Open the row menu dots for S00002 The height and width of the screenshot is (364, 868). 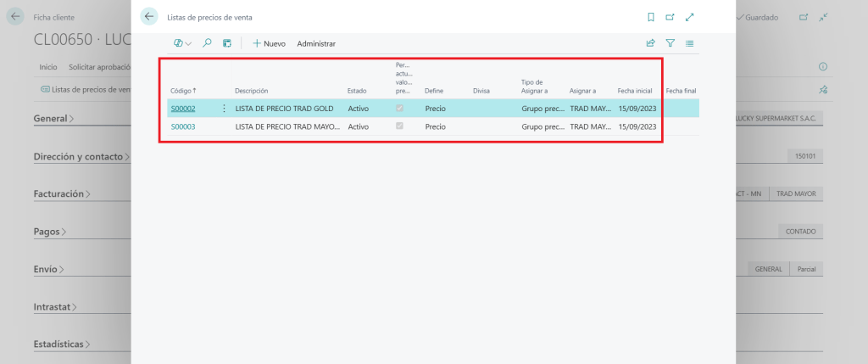click(224, 109)
